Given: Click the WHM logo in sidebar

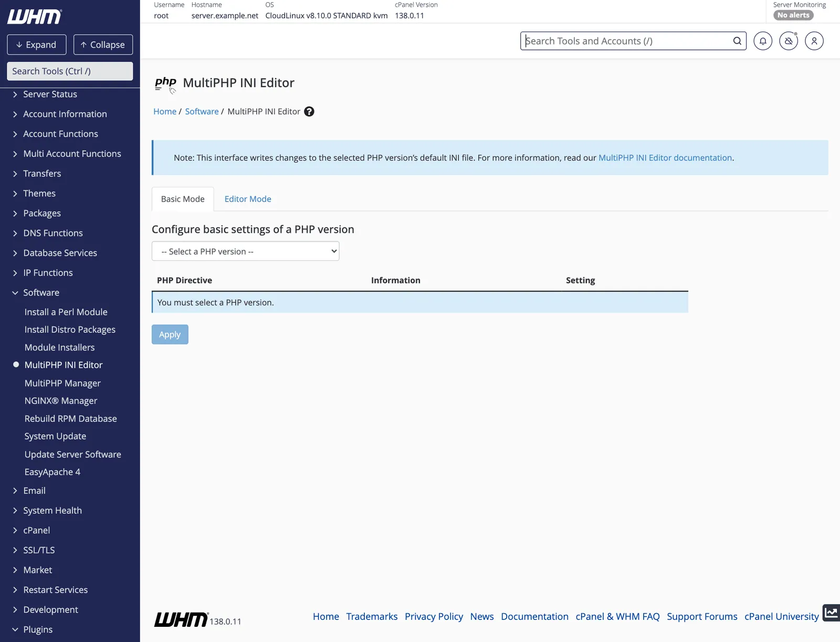Looking at the screenshot, I should [35, 17].
